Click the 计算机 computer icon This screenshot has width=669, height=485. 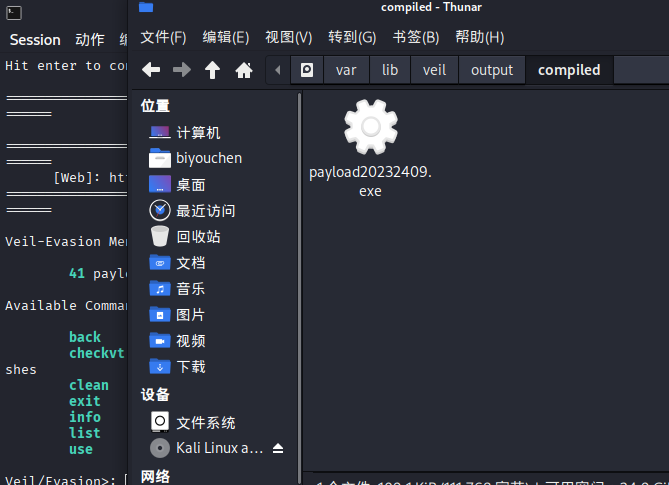pos(160,132)
